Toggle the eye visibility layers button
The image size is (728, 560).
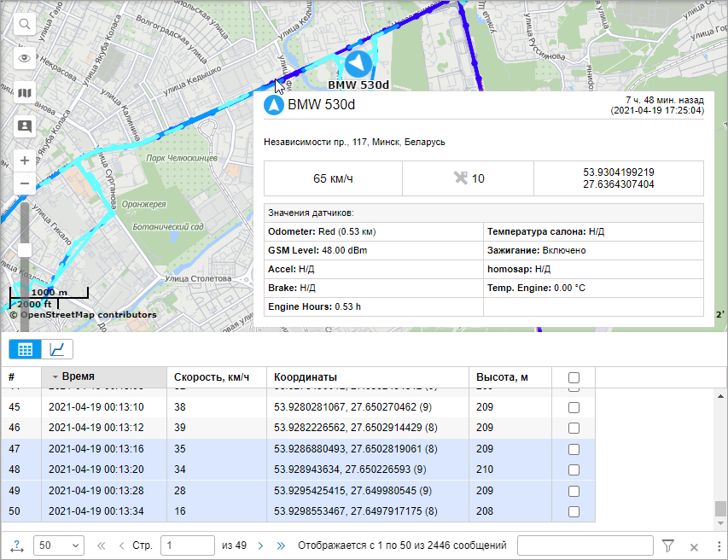tap(25, 58)
